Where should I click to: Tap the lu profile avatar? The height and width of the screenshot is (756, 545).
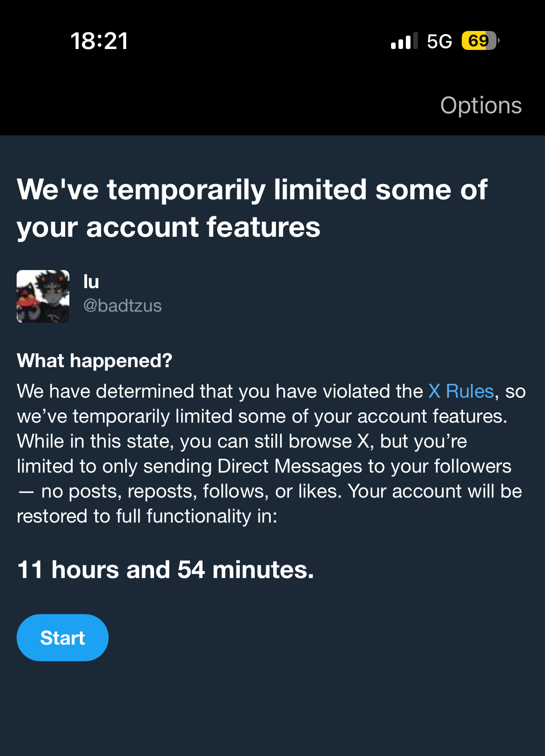click(x=43, y=296)
